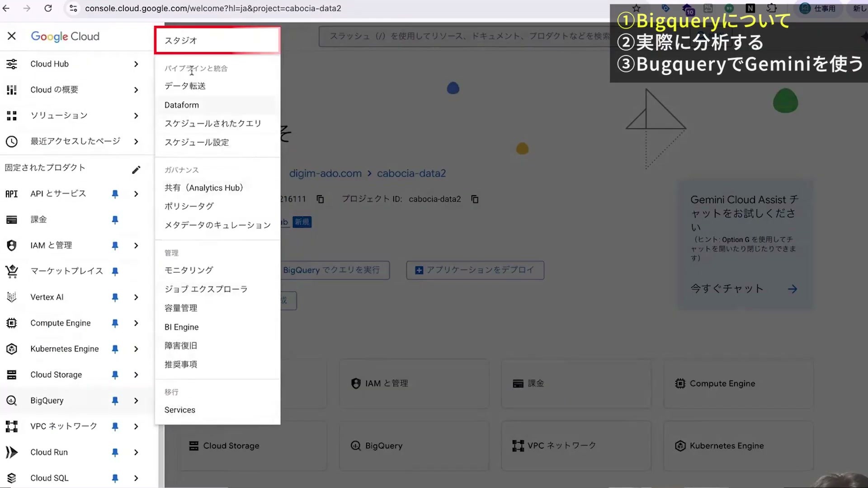Select スタジオ in the BigQuery submenu
868x488 pixels.
click(x=217, y=41)
